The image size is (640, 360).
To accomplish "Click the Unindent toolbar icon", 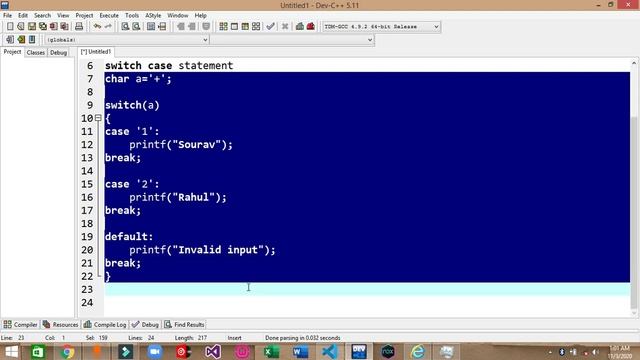I will point(191,27).
